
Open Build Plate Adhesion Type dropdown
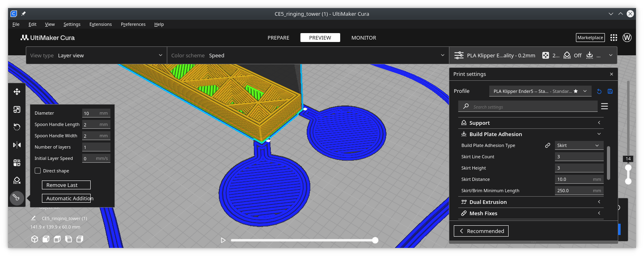point(579,145)
